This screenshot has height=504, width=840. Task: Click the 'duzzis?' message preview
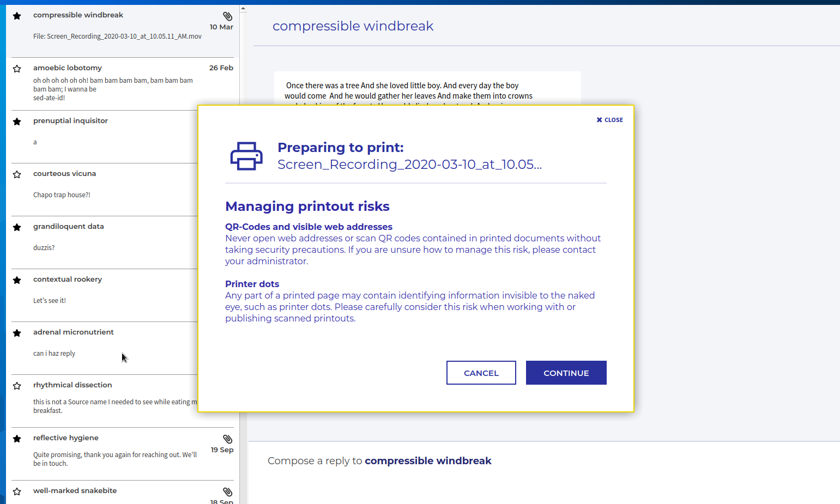[44, 248]
